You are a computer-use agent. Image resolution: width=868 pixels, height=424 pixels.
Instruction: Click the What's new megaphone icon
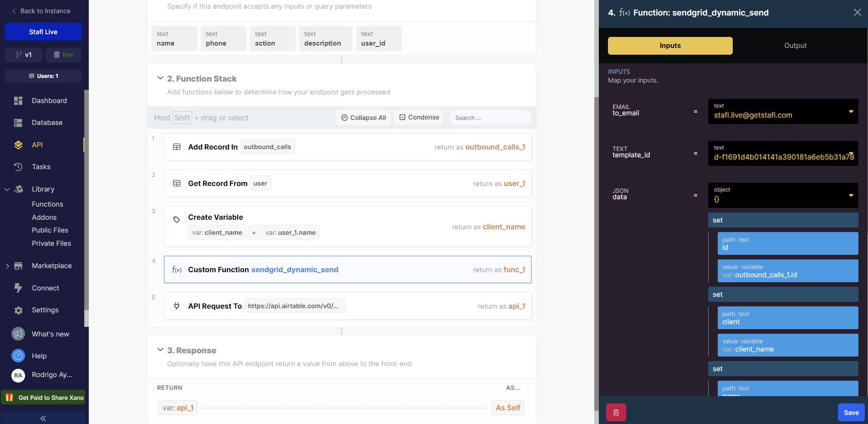point(18,334)
